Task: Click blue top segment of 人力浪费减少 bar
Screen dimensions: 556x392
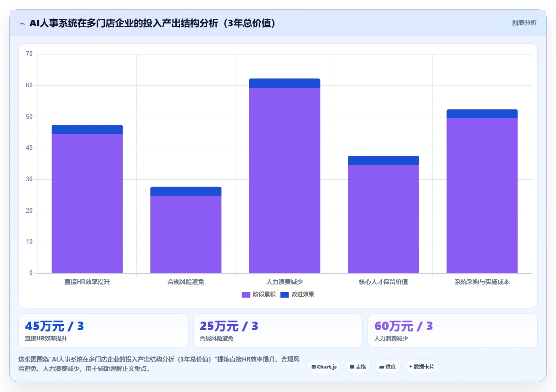Action: (x=285, y=83)
